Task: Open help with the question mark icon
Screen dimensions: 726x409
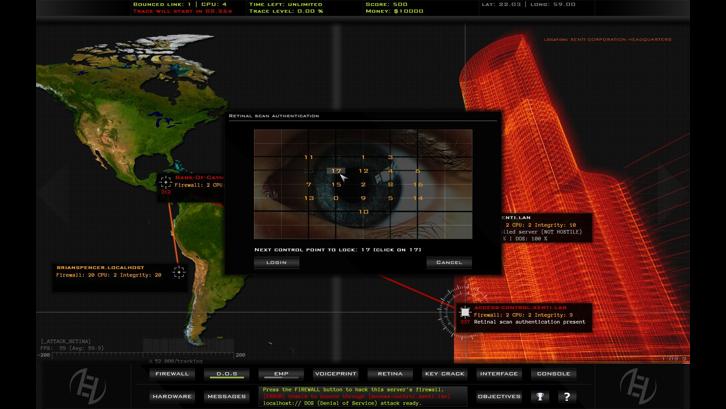Action: (567, 396)
